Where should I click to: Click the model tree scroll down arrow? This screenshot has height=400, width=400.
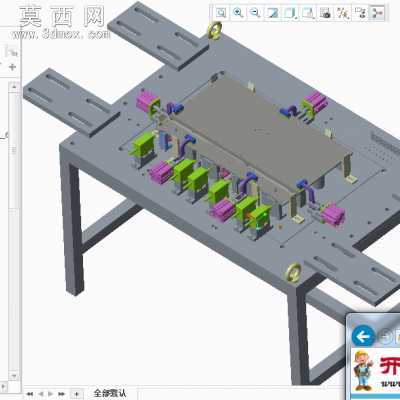[14, 376]
